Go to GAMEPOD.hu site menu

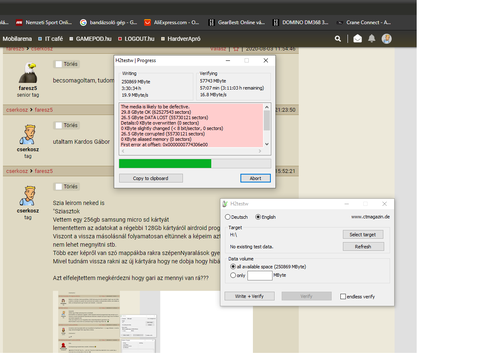pyautogui.click(x=90, y=39)
